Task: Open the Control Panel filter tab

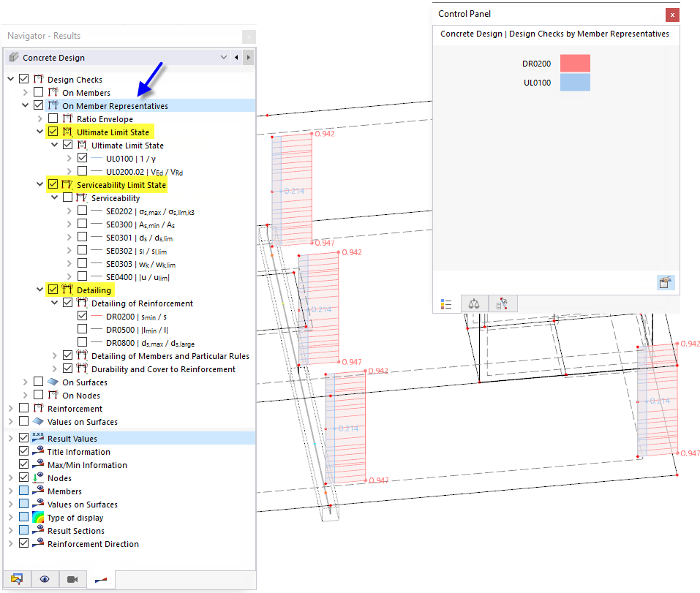Action: tap(503, 304)
